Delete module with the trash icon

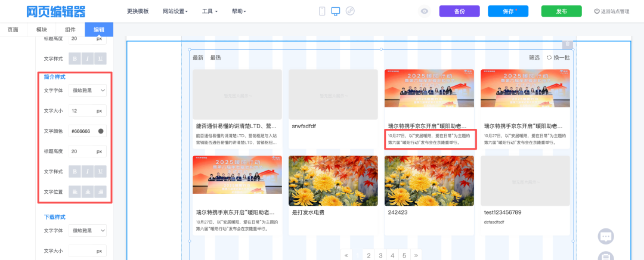(567, 44)
